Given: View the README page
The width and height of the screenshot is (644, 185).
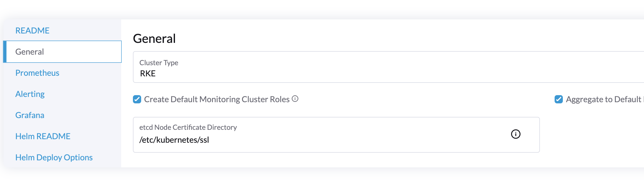Looking at the screenshot, I should (x=32, y=30).
